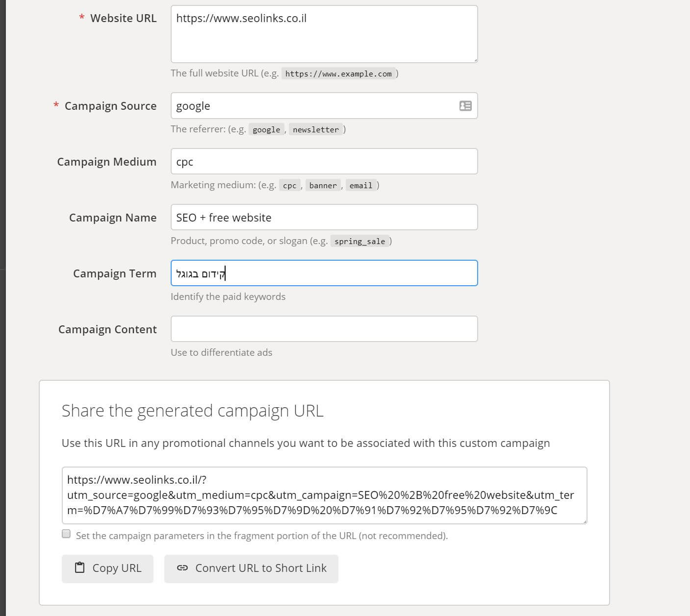Screen dimensions: 690x616
Task: Click 'Share the generated campaign URL' heading
Action: [193, 411]
